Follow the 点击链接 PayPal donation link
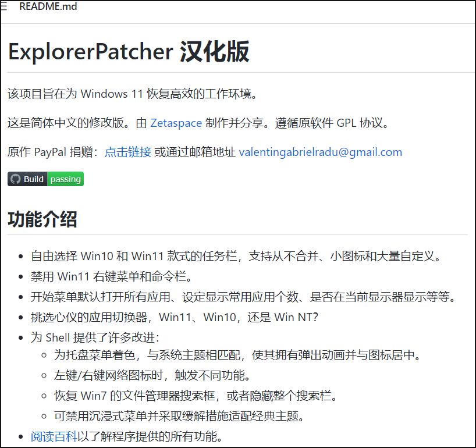Screen dimensions: 476x448 tap(128, 152)
